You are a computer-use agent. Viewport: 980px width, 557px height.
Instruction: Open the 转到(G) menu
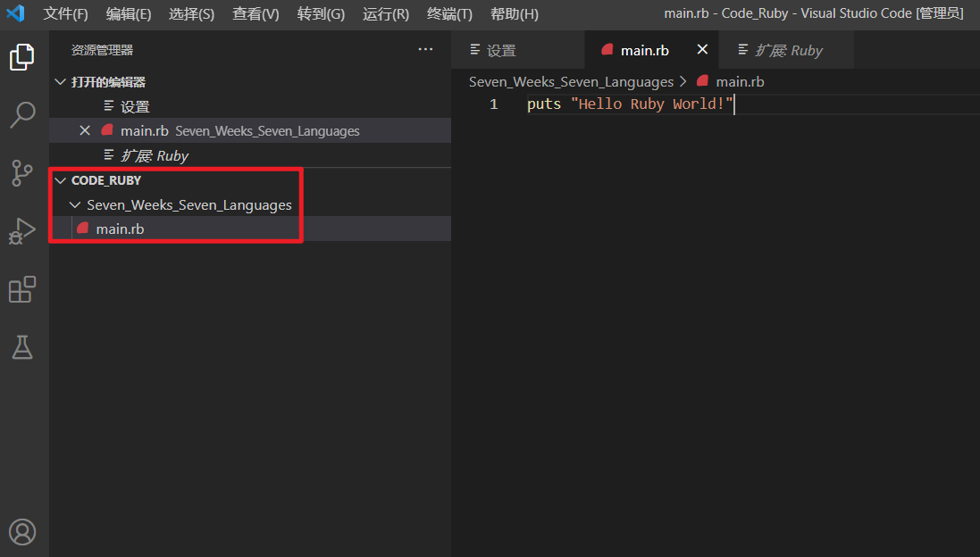(322, 13)
